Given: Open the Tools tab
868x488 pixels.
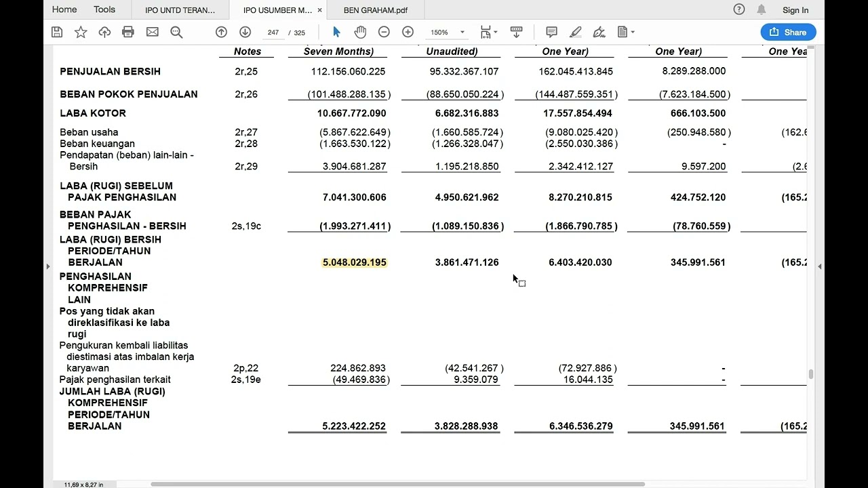Looking at the screenshot, I should click(104, 9).
